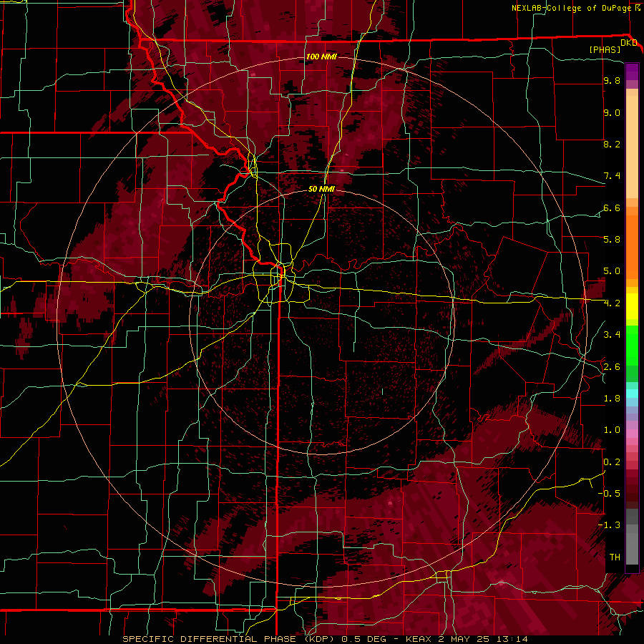This screenshot has height=644, width=644.
Task: Click the TH threshold label
Action: (615, 557)
